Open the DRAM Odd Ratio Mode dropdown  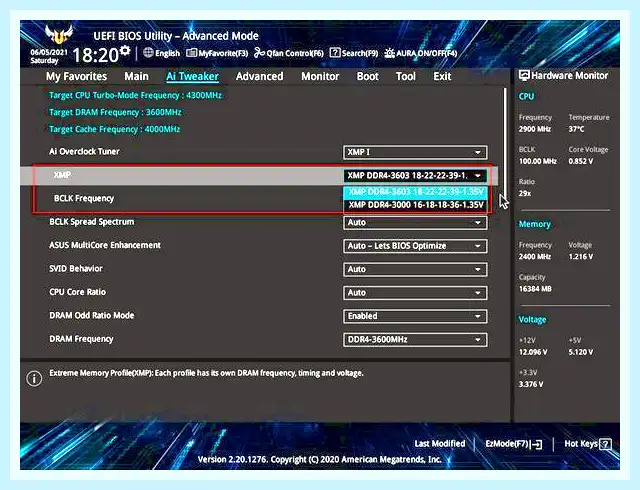point(415,316)
